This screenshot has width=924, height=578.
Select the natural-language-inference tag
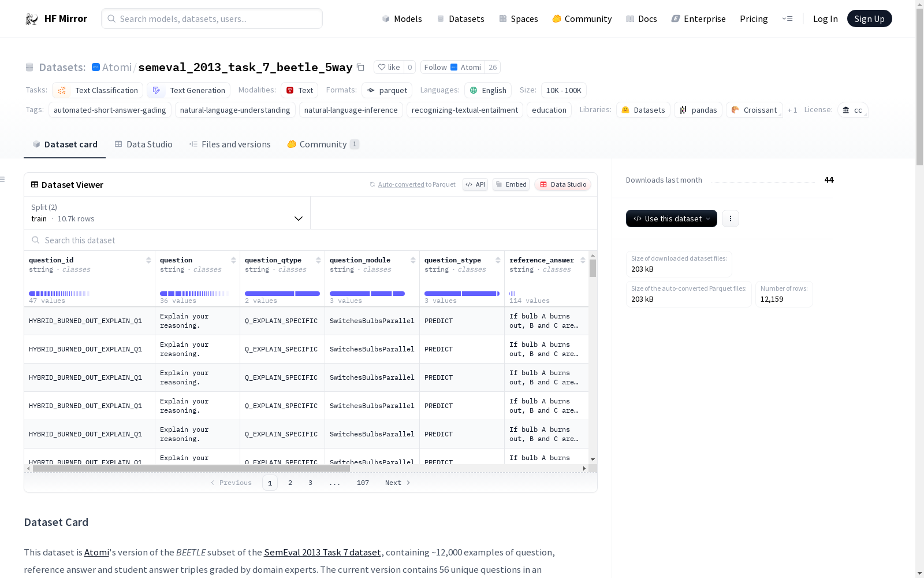[351, 110]
